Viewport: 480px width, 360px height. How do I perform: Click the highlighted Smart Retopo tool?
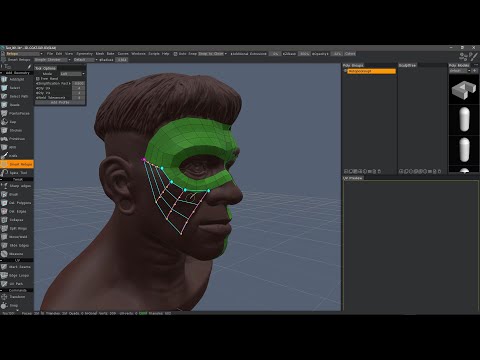tap(17, 164)
